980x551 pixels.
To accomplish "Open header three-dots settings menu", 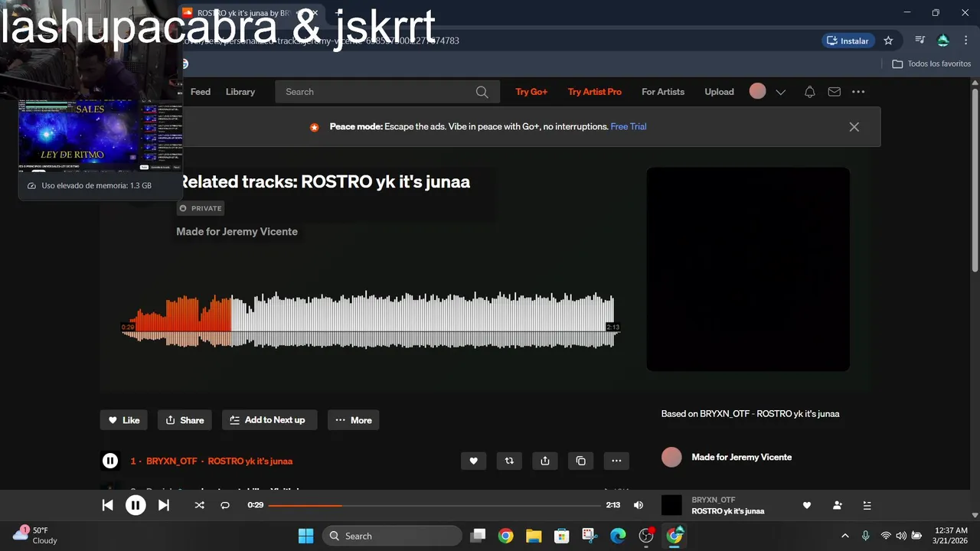I will click(x=858, y=92).
